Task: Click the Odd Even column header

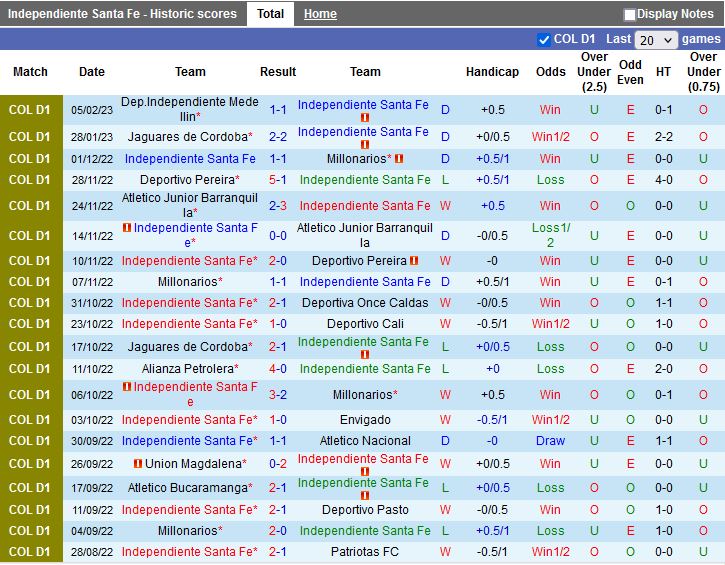Action: pyautogui.click(x=630, y=72)
